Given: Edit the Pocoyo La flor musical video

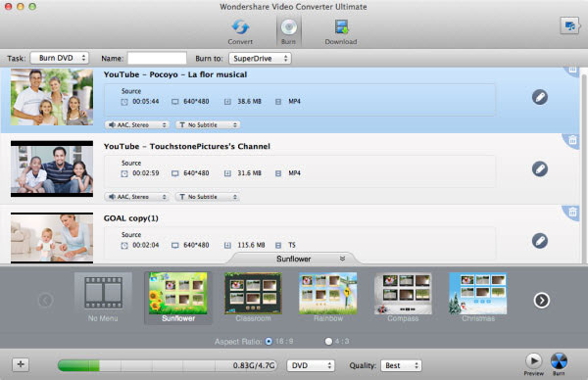Looking at the screenshot, I should pyautogui.click(x=540, y=97).
